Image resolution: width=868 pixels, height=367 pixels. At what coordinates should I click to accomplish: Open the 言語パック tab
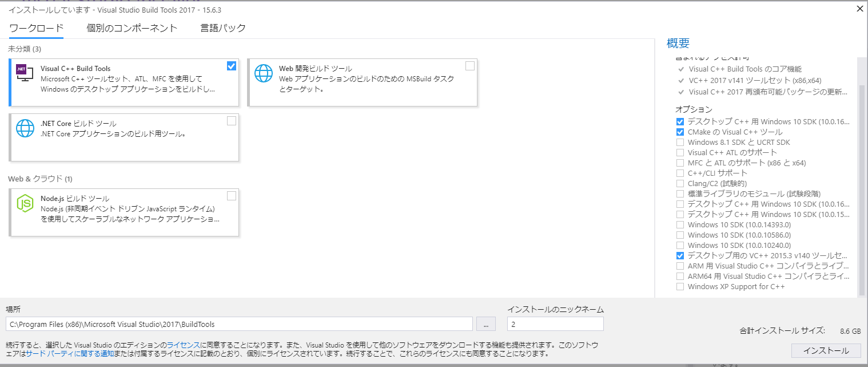222,27
